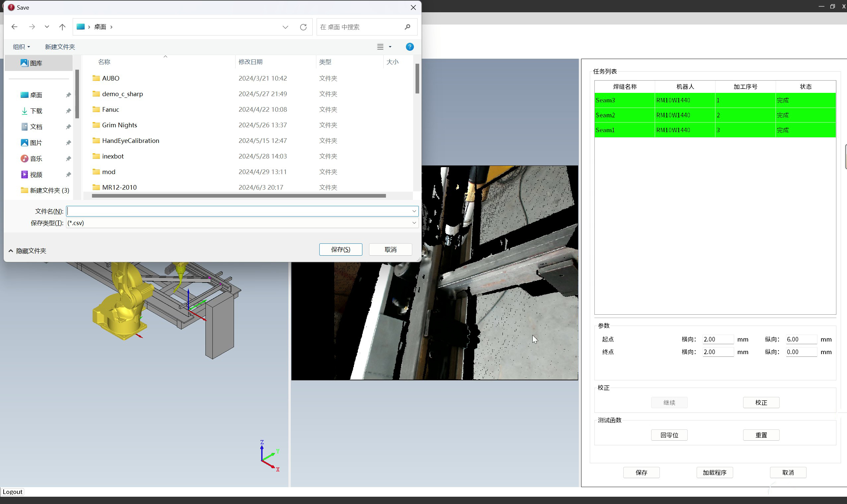Click the 校正 button
Viewport: 847px width, 504px height.
tap(761, 403)
